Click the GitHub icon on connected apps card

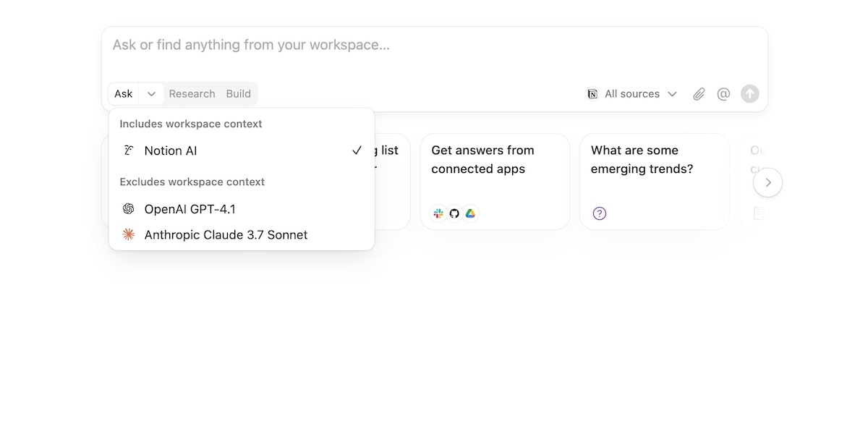pyautogui.click(x=454, y=213)
